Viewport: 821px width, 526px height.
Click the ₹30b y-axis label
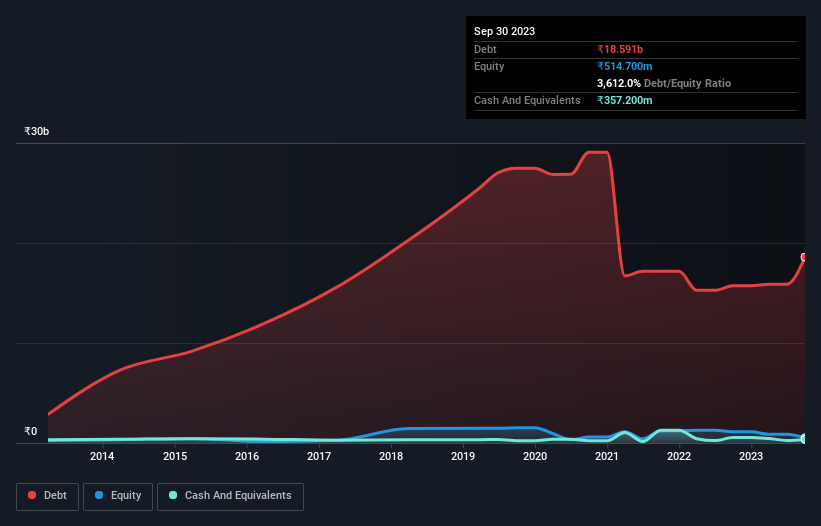coord(37,131)
